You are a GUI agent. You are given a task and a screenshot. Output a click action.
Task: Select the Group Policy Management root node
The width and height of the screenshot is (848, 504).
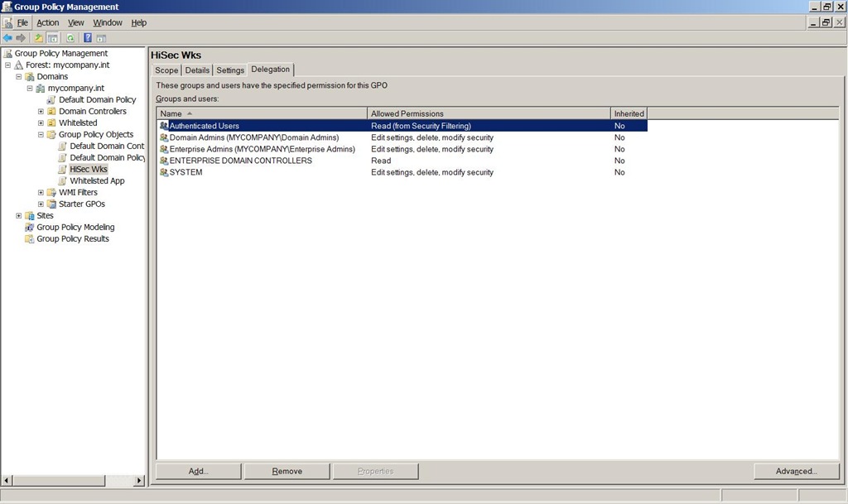pyautogui.click(x=61, y=54)
